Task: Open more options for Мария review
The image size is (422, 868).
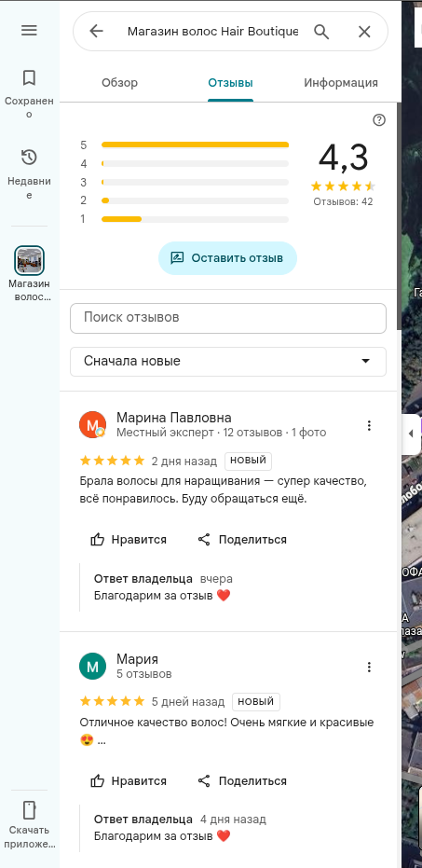Action: point(369,667)
